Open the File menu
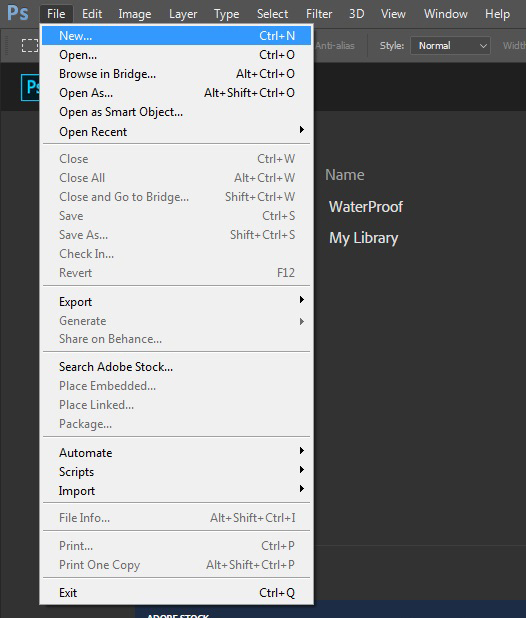Screen dimensions: 526x618 tap(56, 14)
